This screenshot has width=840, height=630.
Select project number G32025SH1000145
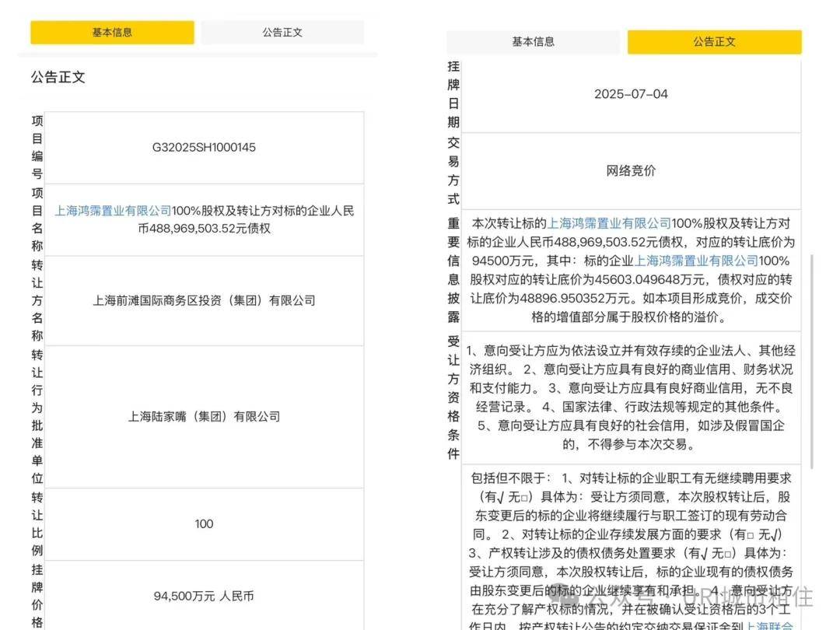coord(204,147)
